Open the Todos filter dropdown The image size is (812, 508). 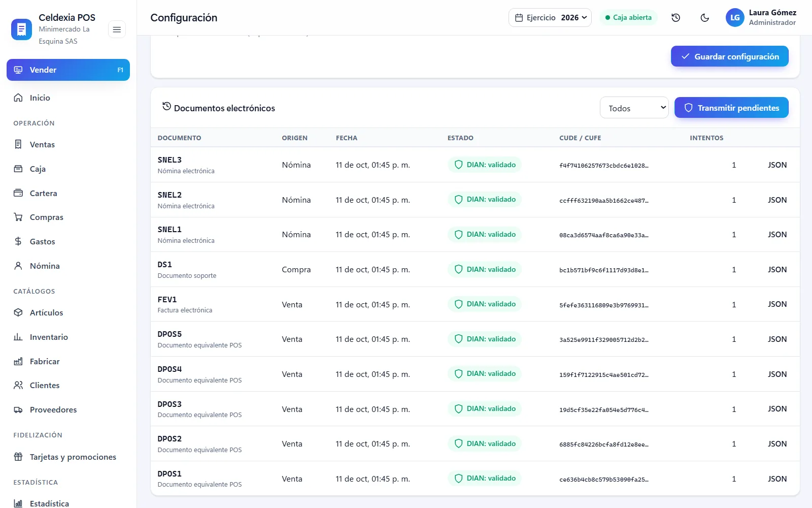click(634, 108)
